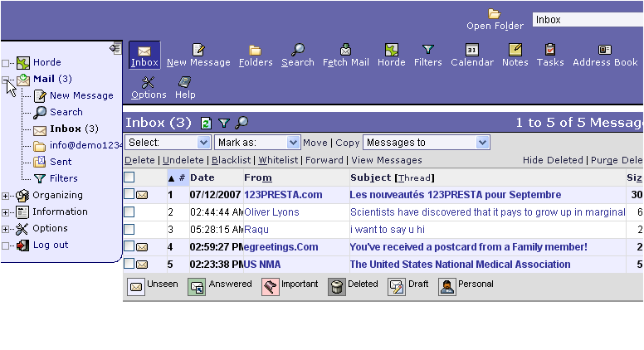
Task: Open the New Message toolbar icon
Action: (x=198, y=51)
